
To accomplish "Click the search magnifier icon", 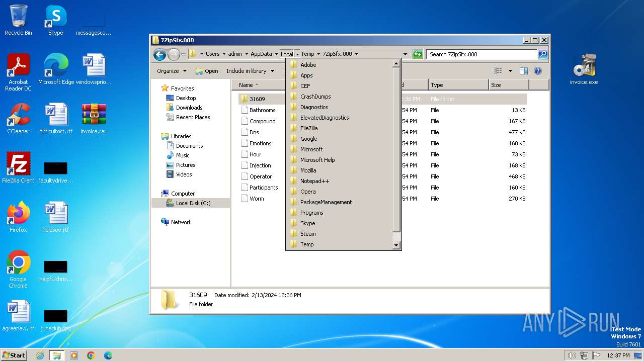I will (543, 54).
